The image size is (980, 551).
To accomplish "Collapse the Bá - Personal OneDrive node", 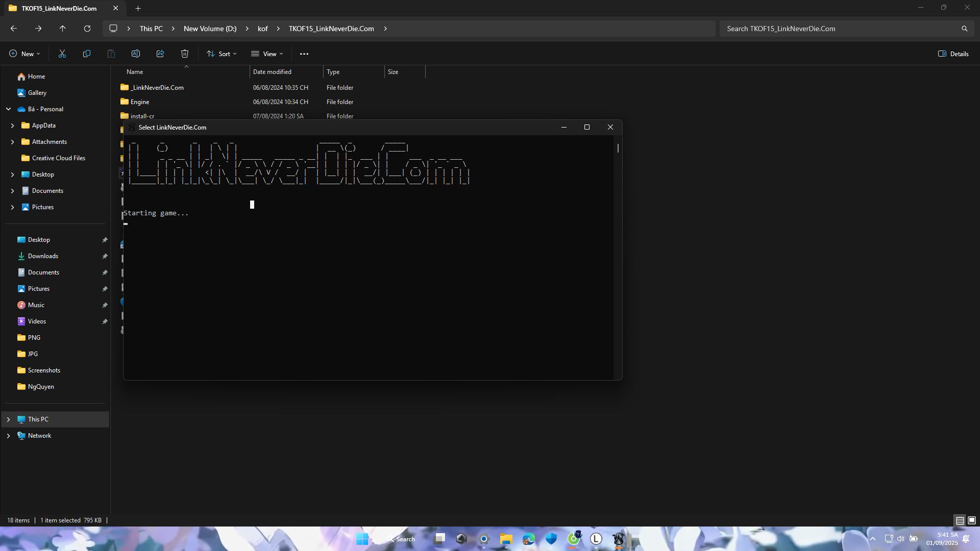I will [8, 109].
